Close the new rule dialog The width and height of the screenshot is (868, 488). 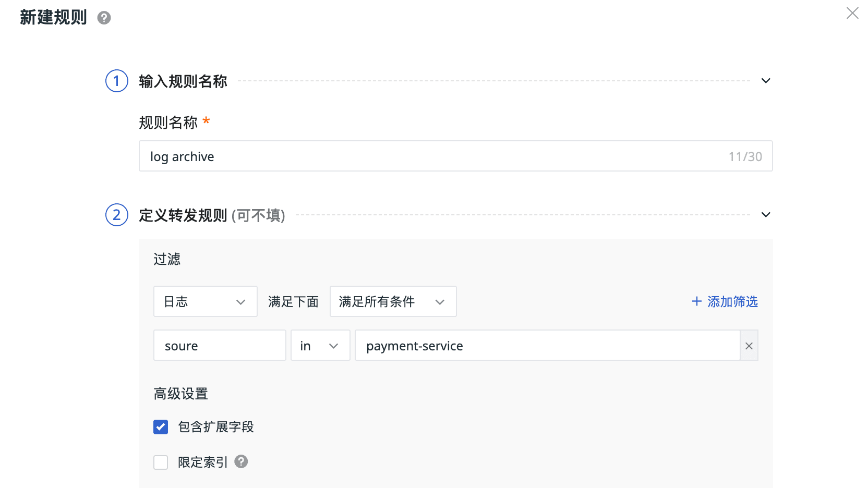pyautogui.click(x=852, y=13)
